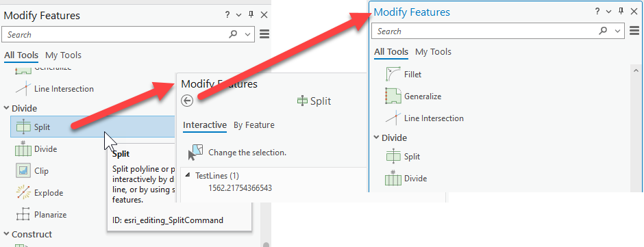The height and width of the screenshot is (247, 644).
Task: Collapse Divide group in right pane
Action: pos(377,138)
